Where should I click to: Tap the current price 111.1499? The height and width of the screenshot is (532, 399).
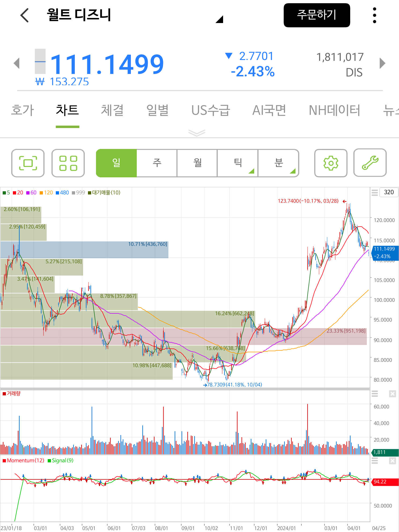click(x=107, y=64)
